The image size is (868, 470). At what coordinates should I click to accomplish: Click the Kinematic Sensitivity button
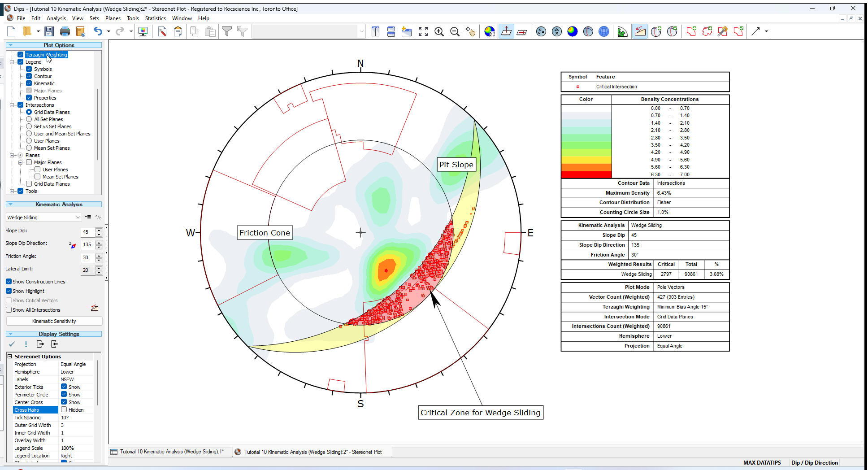[x=54, y=321]
